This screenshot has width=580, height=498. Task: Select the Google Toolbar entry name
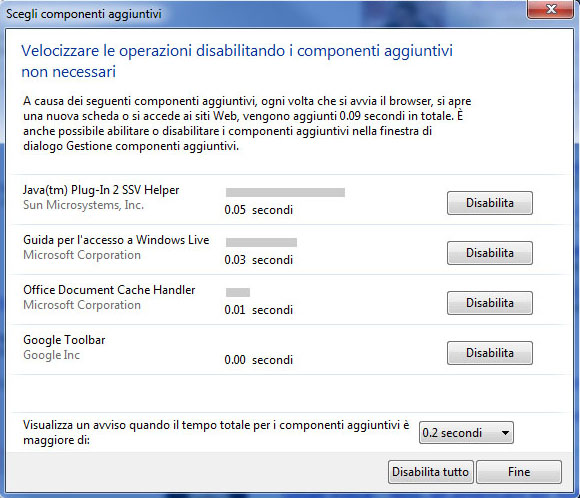(64, 340)
